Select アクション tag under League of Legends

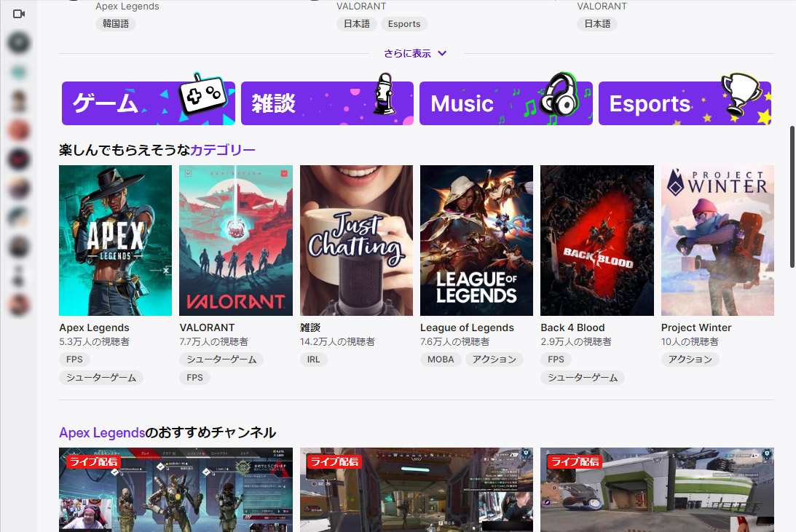tap(494, 360)
